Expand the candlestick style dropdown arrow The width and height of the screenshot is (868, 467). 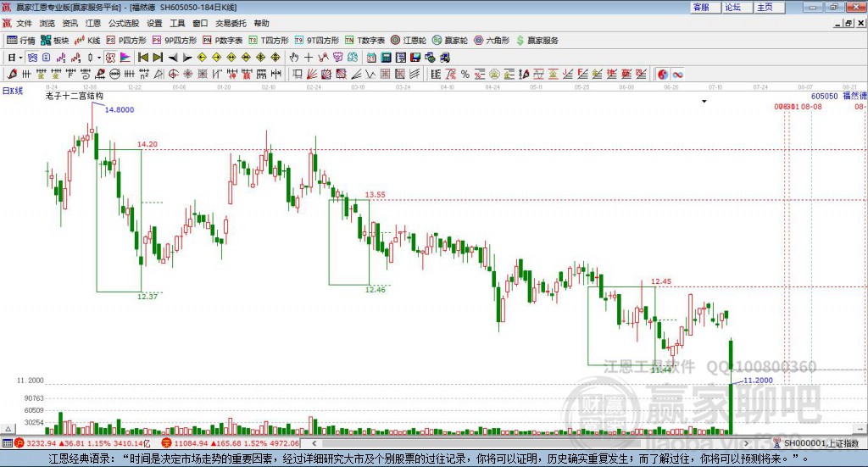(99, 58)
